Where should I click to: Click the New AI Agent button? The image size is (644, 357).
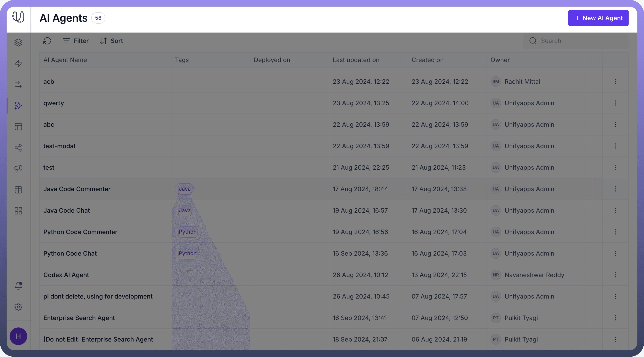598,18
